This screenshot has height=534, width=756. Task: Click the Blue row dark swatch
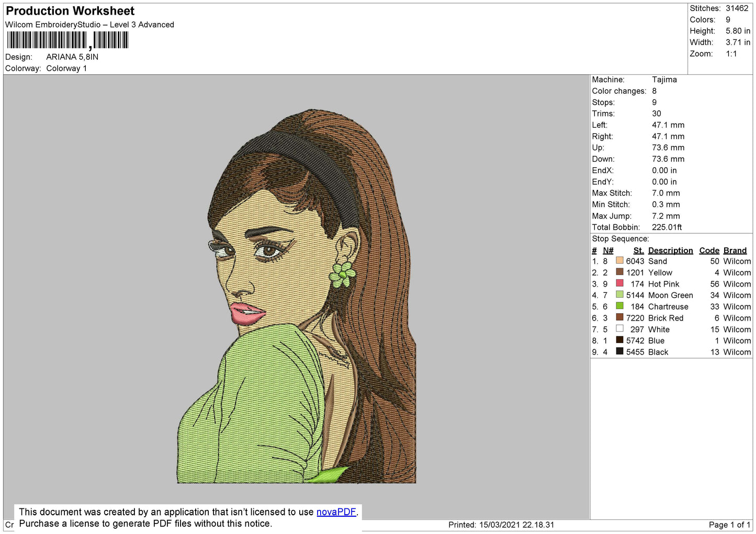(x=620, y=340)
